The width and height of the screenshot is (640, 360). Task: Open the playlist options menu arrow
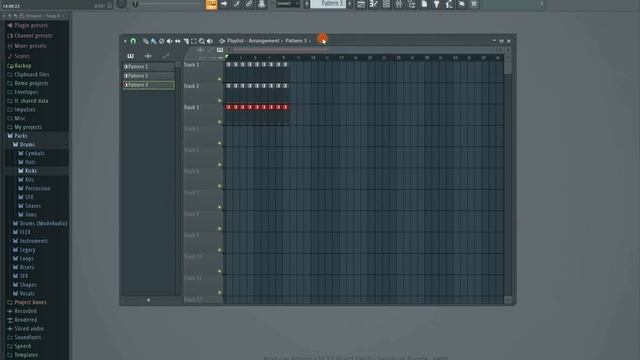[125, 41]
